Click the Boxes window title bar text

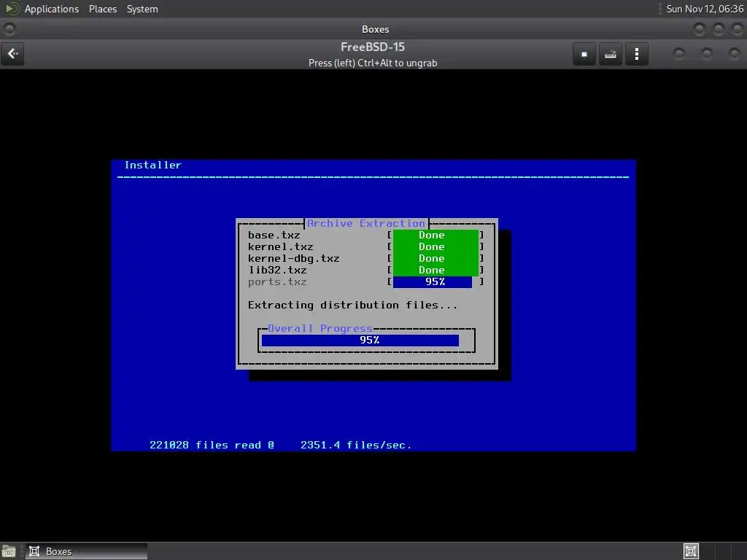(x=376, y=29)
